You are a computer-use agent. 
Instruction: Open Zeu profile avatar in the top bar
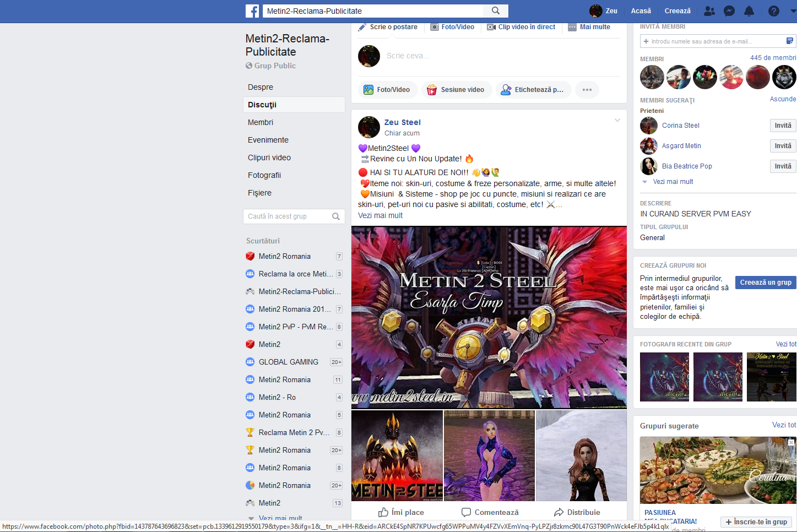click(x=595, y=11)
